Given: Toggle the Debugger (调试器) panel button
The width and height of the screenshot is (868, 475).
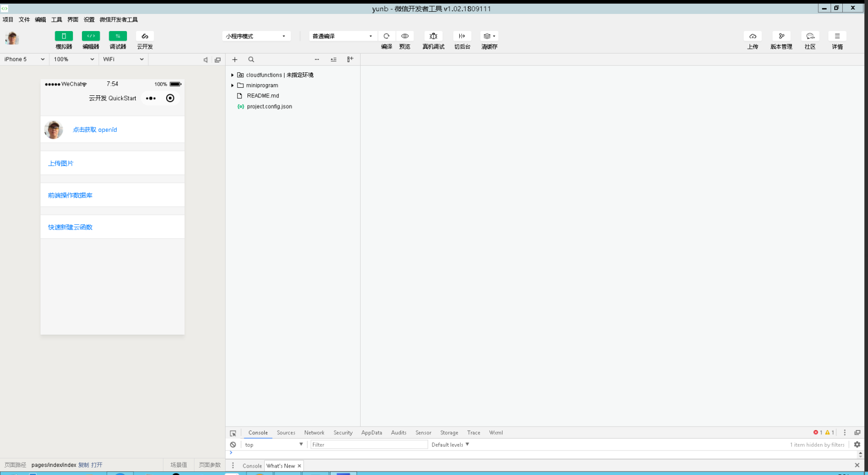Looking at the screenshot, I should [118, 36].
